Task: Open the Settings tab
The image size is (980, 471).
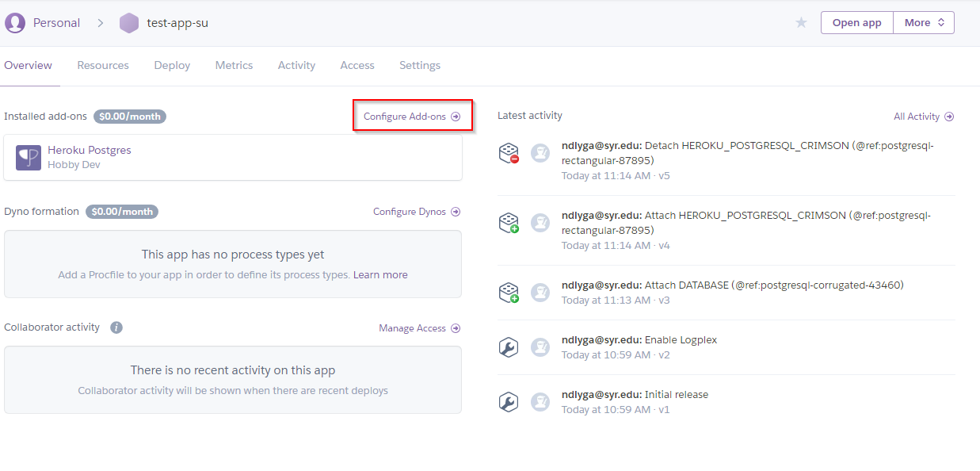Action: (420, 66)
